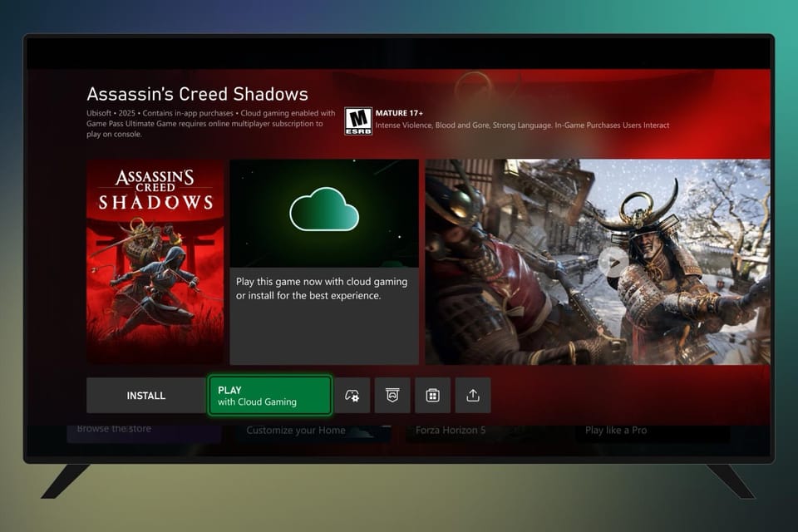Open the Play like a Pro tile
This screenshot has height=532, width=798.
click(653, 433)
